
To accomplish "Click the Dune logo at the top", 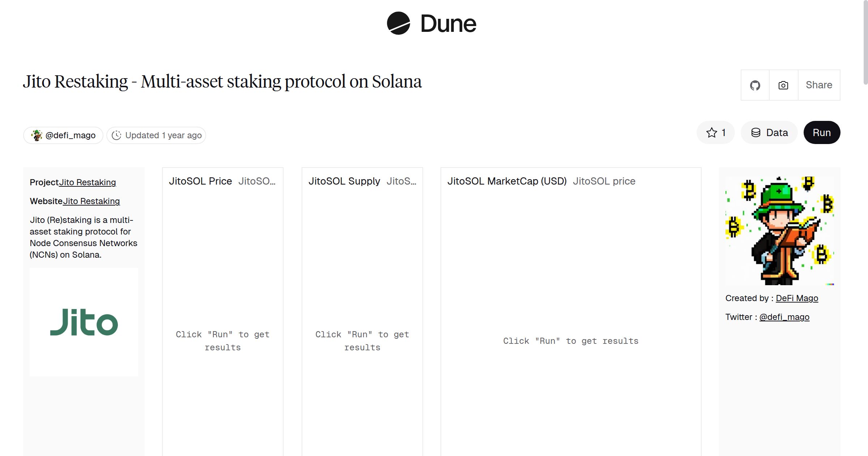I will tap(431, 24).
